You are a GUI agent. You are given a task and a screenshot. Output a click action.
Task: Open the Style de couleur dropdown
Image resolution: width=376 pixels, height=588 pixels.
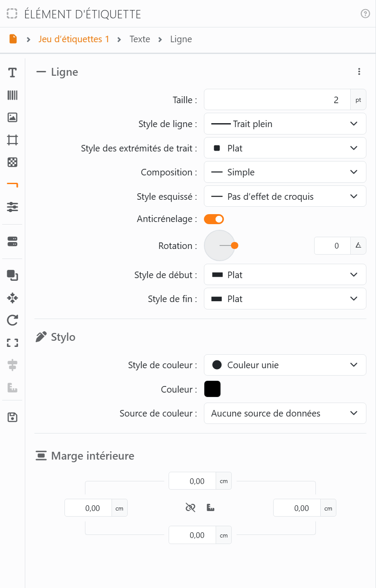285,365
